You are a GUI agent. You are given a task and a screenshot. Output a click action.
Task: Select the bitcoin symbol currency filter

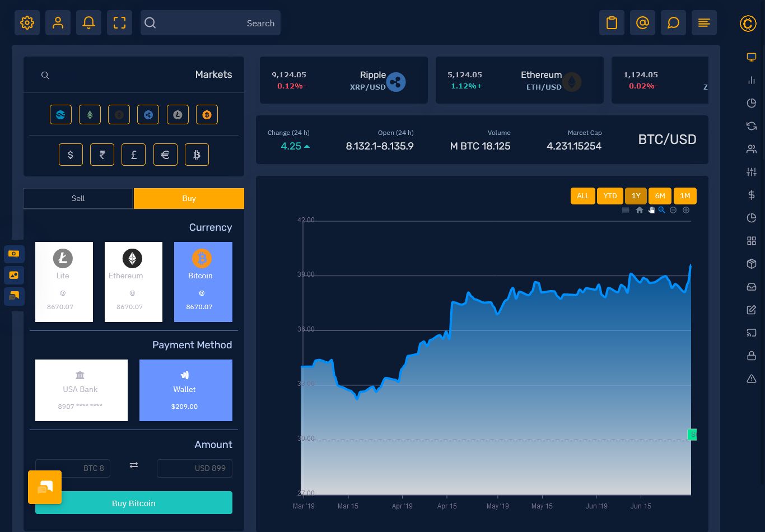[x=197, y=155]
